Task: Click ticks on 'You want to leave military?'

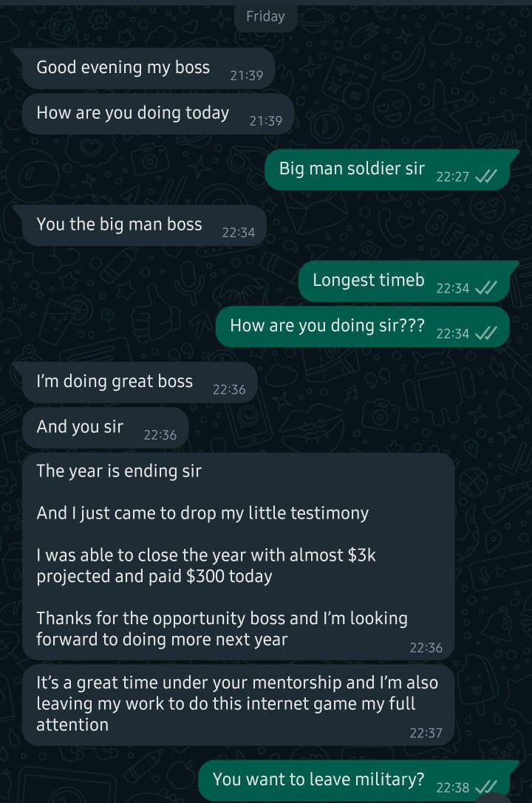Action: 485,787
